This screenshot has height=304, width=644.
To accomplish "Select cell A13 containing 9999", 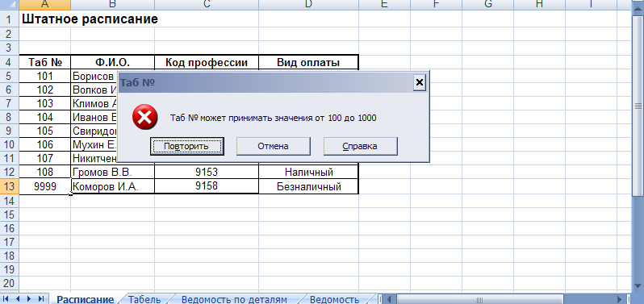I will [44, 186].
